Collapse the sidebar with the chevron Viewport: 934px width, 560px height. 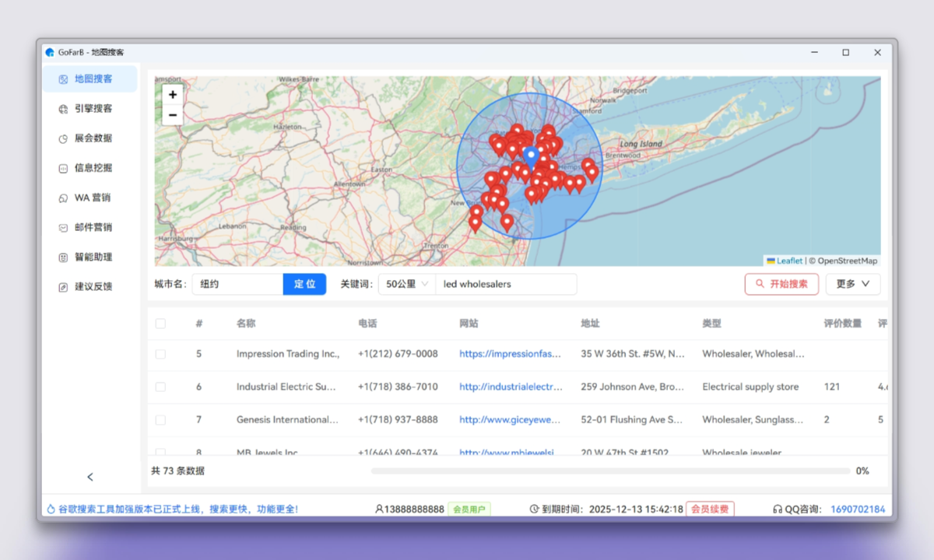point(90,477)
